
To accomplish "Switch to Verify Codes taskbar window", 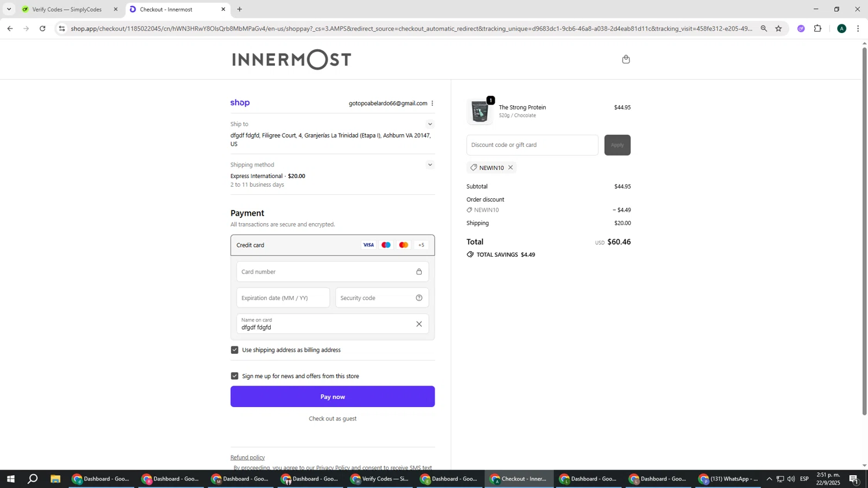I will [380, 479].
